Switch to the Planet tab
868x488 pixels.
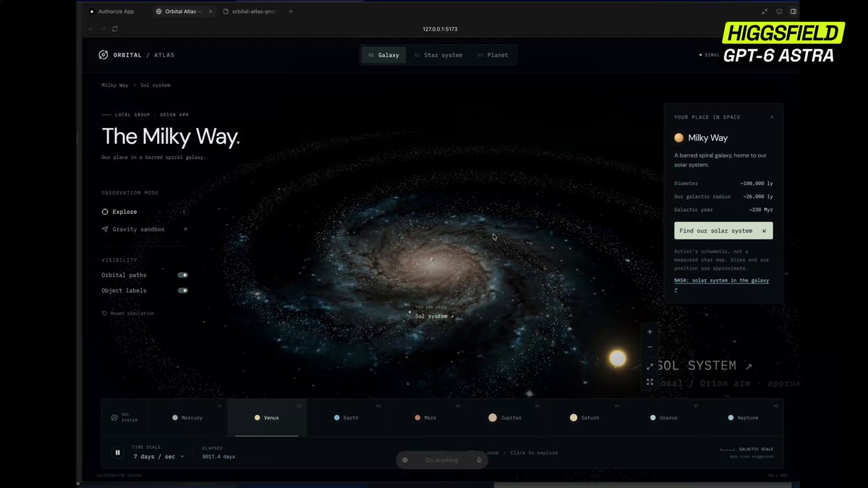[493, 55]
